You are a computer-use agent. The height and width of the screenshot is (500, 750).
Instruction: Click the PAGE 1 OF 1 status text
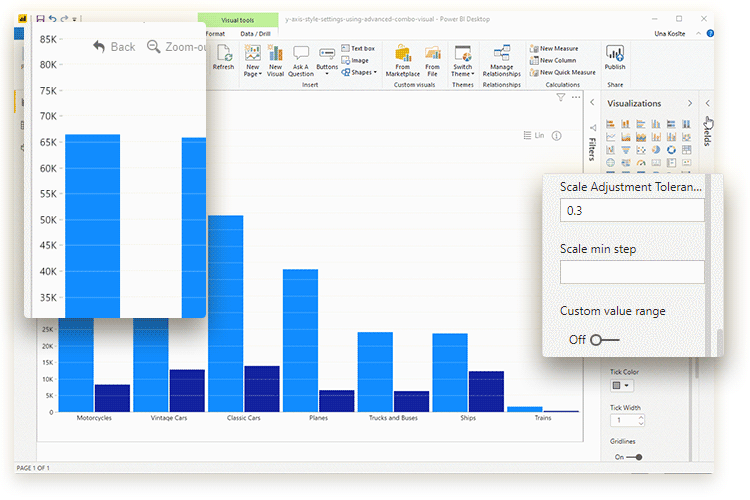pos(33,468)
